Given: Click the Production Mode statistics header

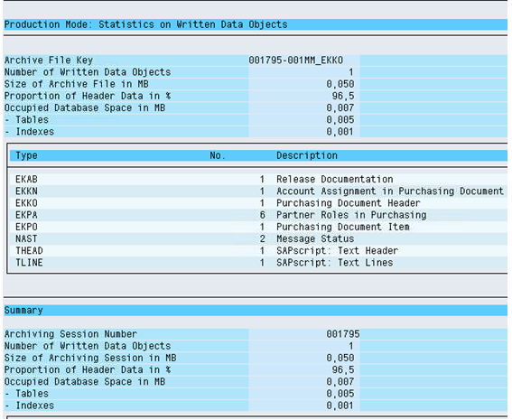Looking at the screenshot, I should [x=145, y=24].
